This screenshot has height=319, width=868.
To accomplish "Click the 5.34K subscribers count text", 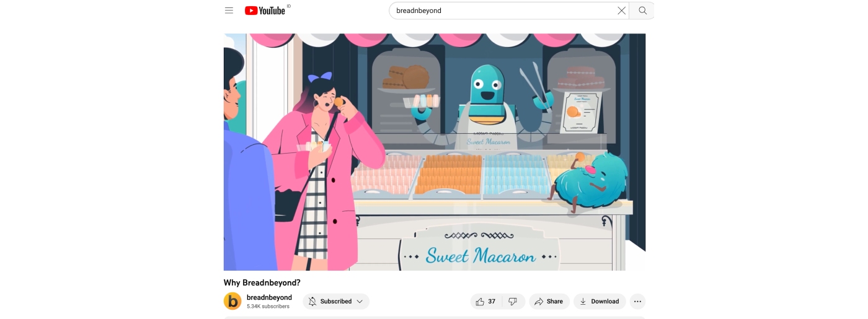I will [x=268, y=307].
